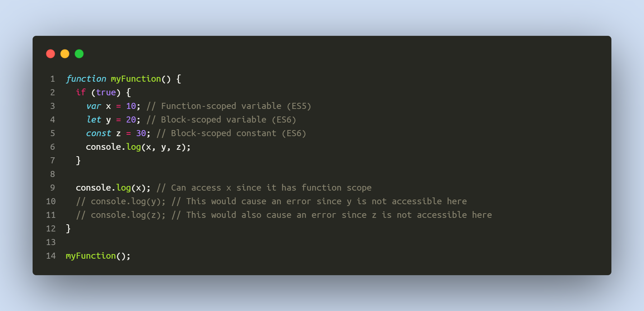Click the Function-scoped variable (ES5) comment
This screenshot has height=311, width=644.
tap(229, 106)
